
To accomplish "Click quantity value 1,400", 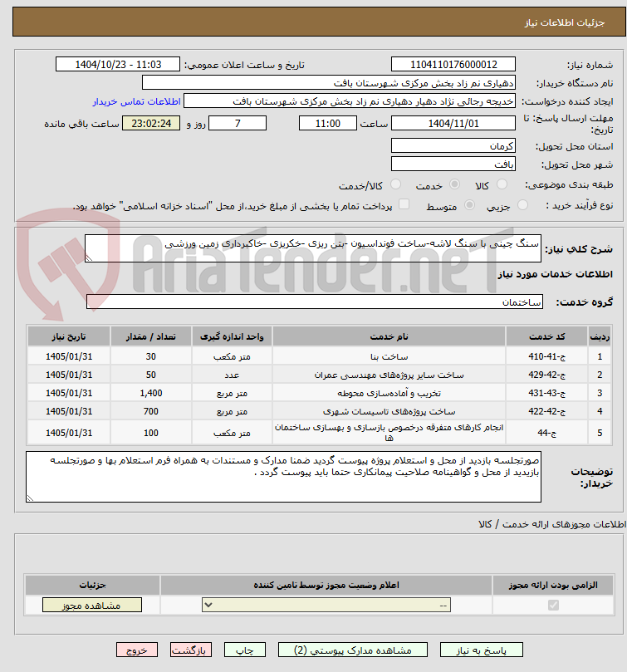I will click(x=151, y=393).
